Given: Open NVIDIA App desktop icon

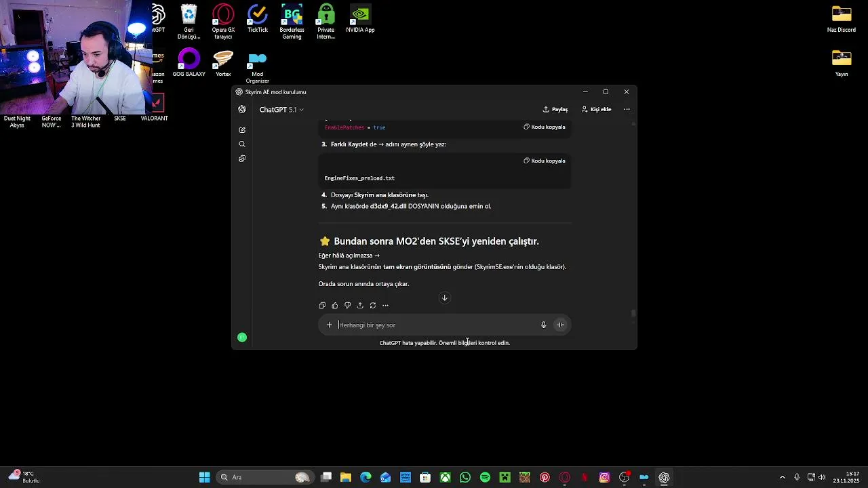Looking at the screenshot, I should [x=360, y=18].
